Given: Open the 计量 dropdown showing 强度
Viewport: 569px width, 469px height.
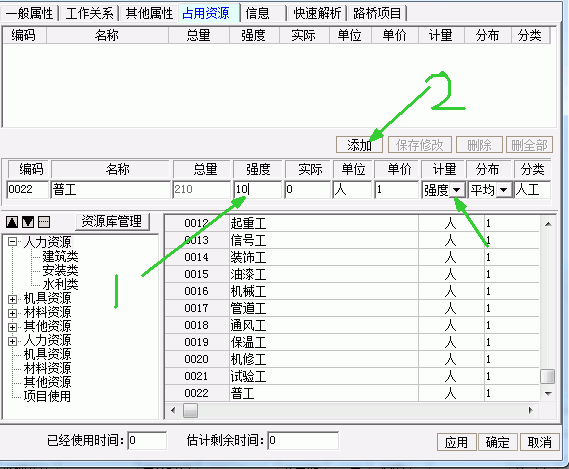Looking at the screenshot, I should coord(457,190).
